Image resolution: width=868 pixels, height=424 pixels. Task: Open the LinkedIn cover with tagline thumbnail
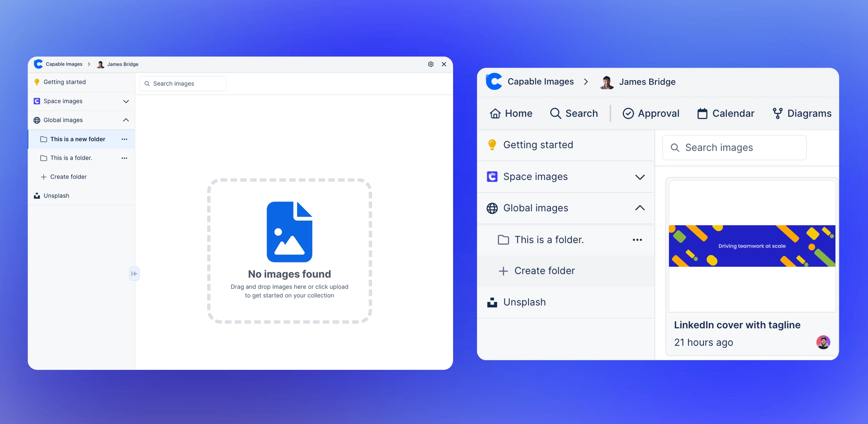[751, 246]
